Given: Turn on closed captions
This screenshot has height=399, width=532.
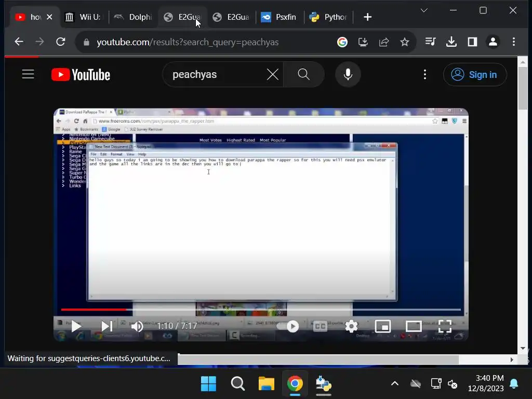Looking at the screenshot, I should pos(320,326).
